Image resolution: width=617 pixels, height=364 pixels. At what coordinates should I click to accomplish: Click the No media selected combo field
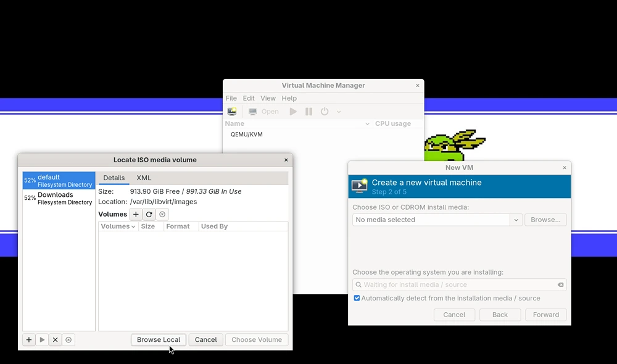click(x=431, y=220)
